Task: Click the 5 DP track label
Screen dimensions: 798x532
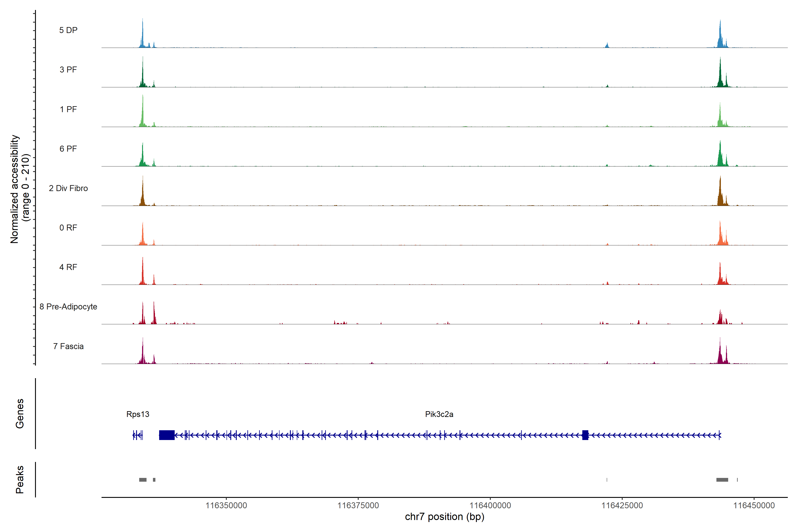Action: (68, 30)
